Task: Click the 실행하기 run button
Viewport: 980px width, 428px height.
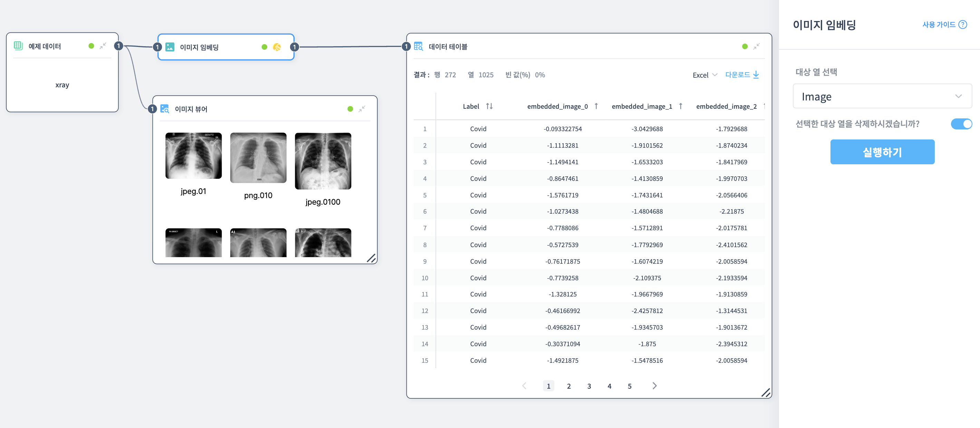Action: pos(882,152)
